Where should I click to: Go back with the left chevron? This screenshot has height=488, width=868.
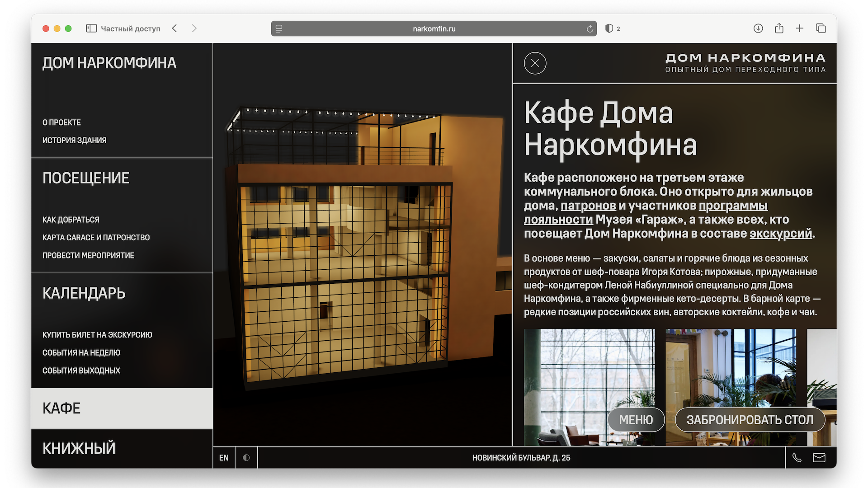click(175, 28)
